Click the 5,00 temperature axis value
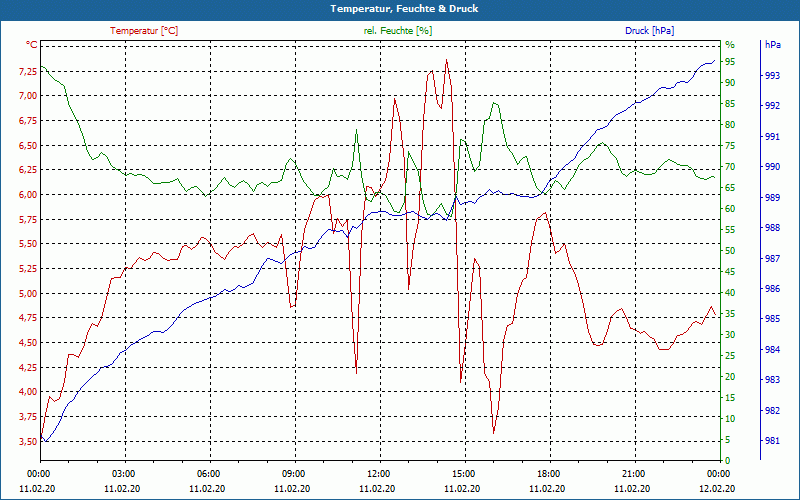 (x=28, y=293)
